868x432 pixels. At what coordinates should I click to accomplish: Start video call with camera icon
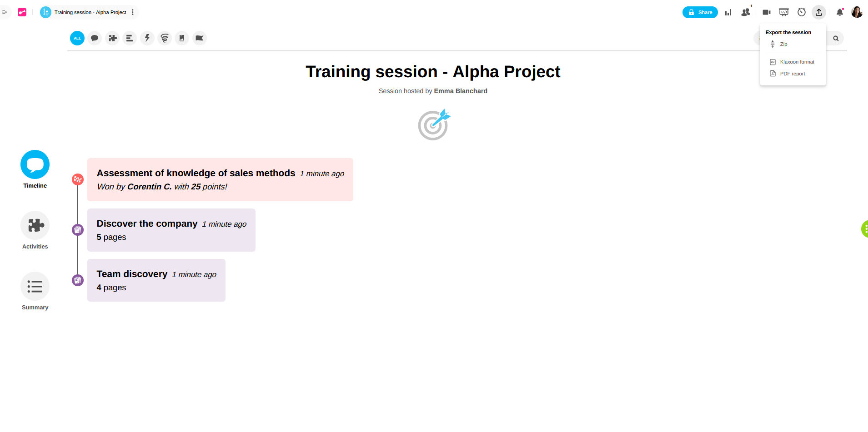point(766,12)
